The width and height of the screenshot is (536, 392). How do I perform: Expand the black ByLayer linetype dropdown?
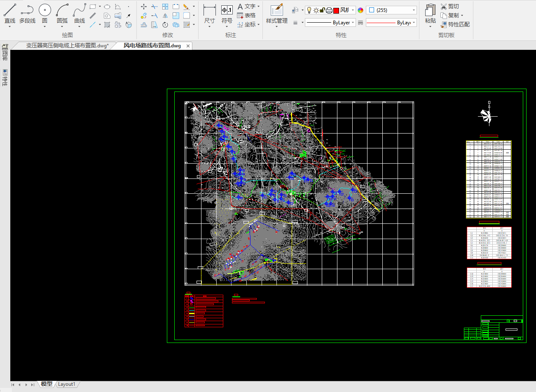click(353, 23)
